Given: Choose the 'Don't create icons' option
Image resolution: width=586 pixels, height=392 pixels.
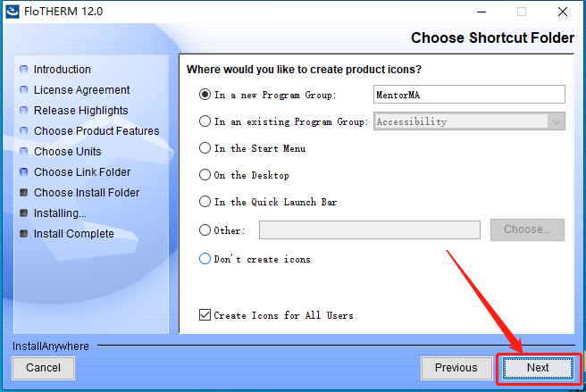Looking at the screenshot, I should (205, 259).
